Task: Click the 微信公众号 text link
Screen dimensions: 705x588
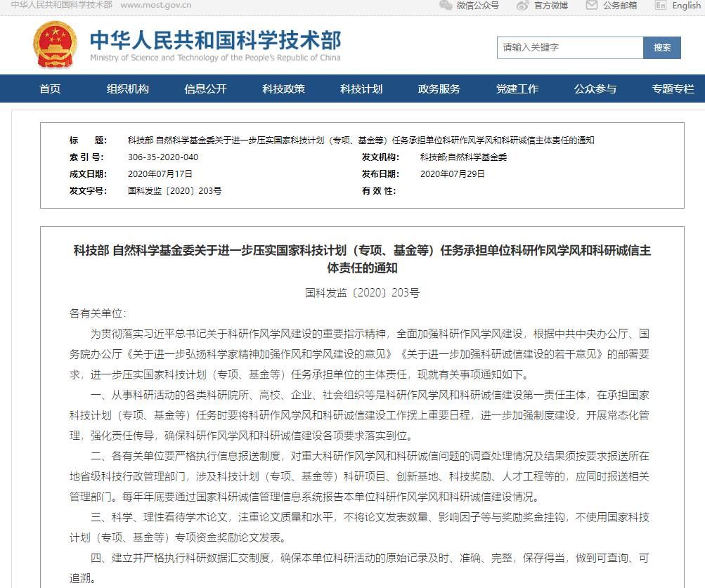Action: coord(477,6)
